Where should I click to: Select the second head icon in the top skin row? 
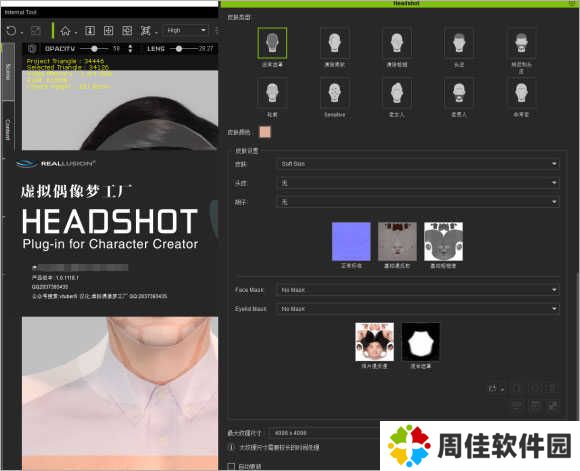[334, 43]
